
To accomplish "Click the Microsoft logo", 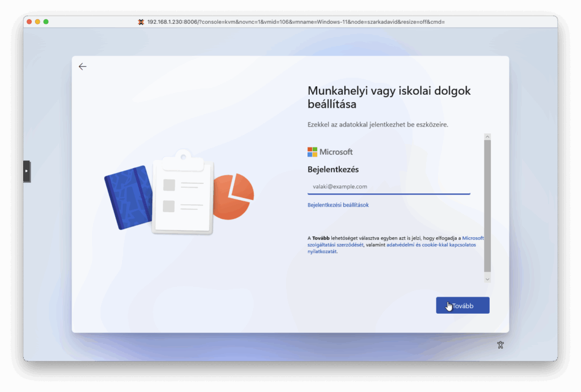I will [330, 152].
